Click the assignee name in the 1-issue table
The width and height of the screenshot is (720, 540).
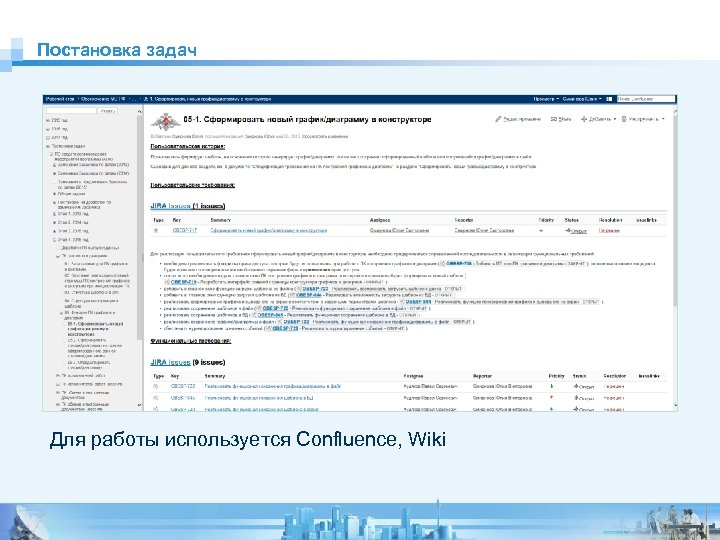click(399, 230)
